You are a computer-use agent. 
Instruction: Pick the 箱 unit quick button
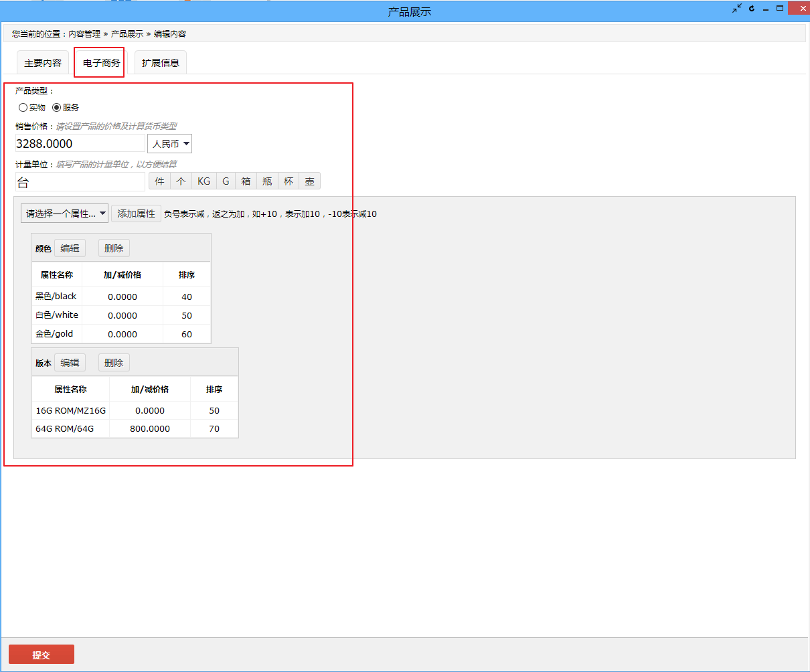pyautogui.click(x=246, y=181)
